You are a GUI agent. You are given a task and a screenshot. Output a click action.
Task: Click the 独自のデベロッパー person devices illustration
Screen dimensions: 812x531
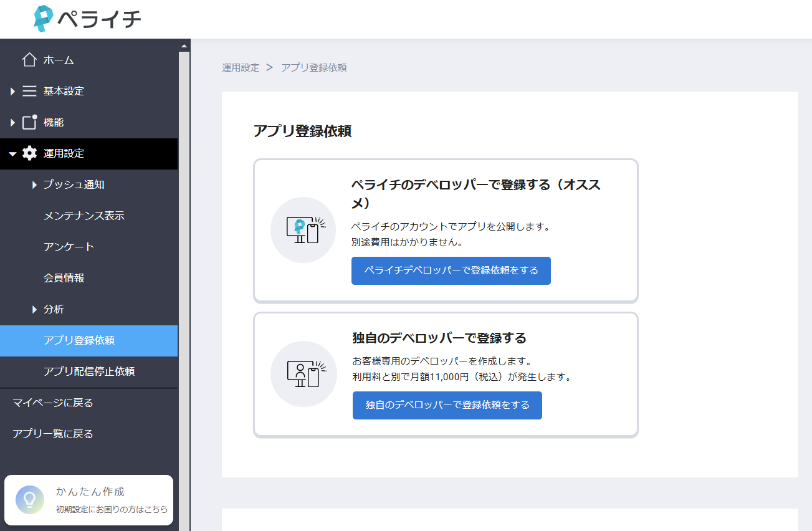coord(303,374)
